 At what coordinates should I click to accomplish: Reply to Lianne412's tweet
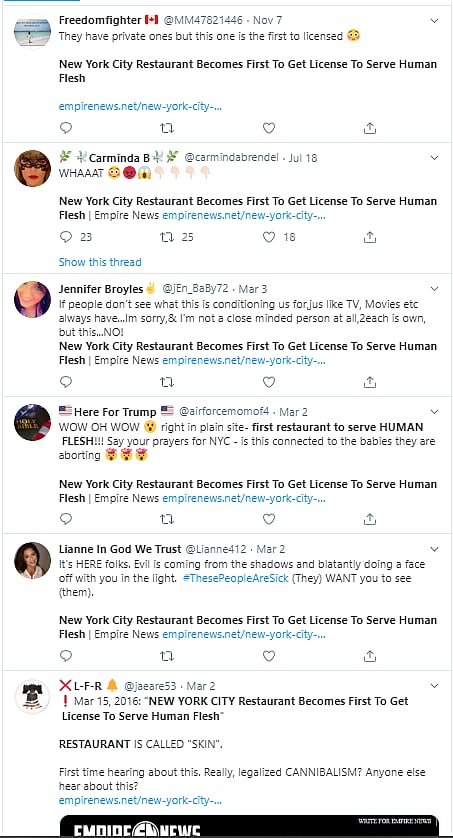(66, 656)
